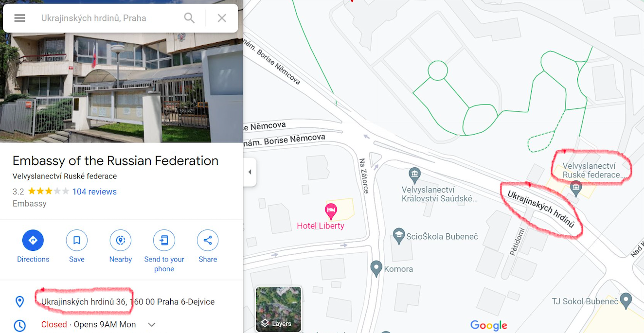This screenshot has height=333, width=644.
Task: Select the Komora map pin
Action: (376, 268)
